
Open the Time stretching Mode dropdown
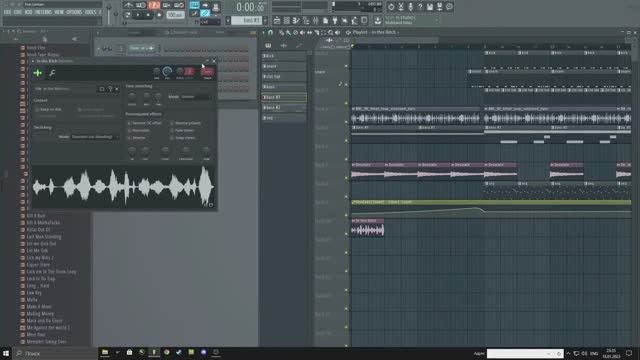pos(197,97)
